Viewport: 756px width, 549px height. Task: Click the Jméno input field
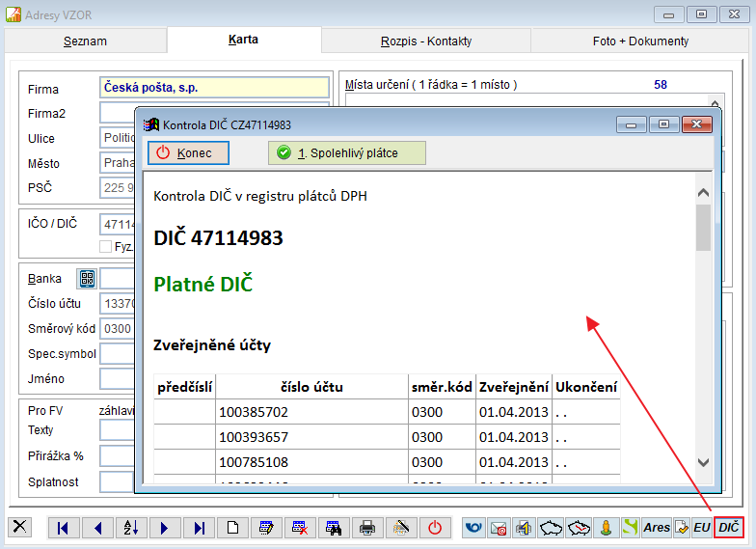(118, 378)
